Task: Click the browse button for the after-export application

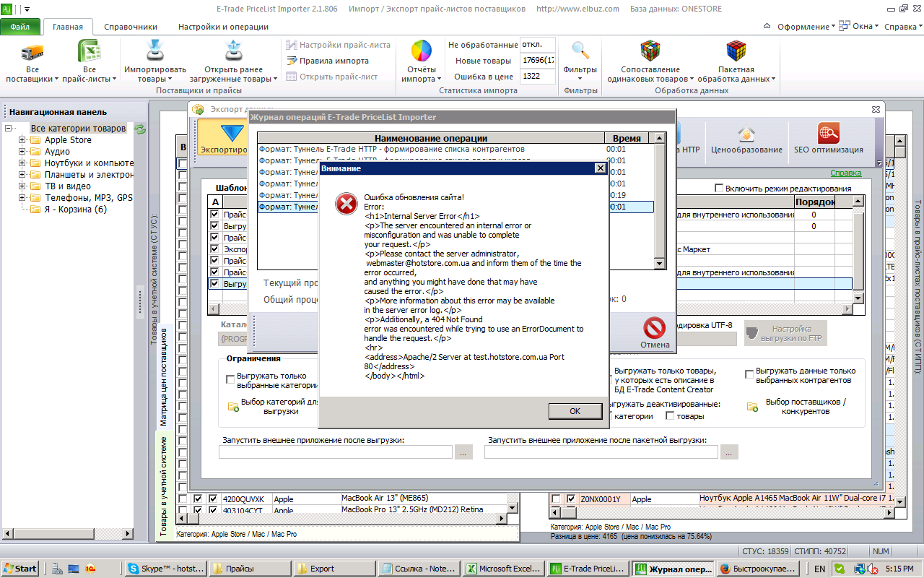Action: 463,452
